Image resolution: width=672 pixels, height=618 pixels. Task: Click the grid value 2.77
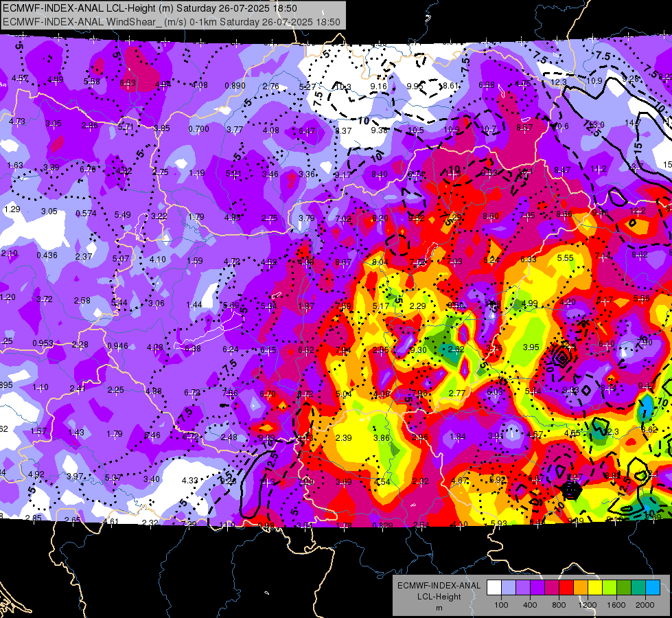tap(457, 393)
